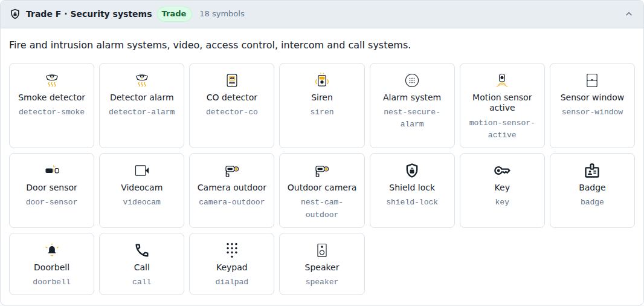Click the "Trade F · Security systems" heading

click(x=89, y=14)
